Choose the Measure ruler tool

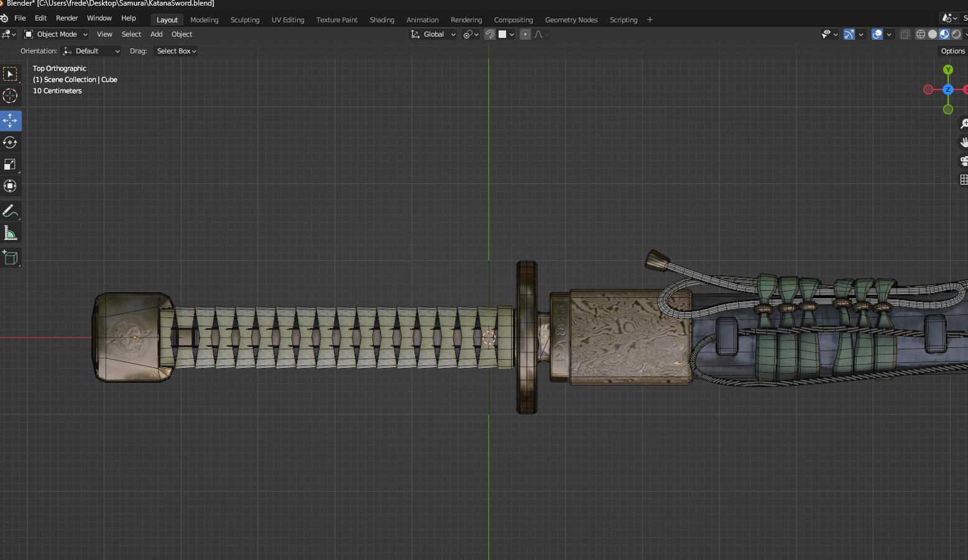tap(10, 233)
